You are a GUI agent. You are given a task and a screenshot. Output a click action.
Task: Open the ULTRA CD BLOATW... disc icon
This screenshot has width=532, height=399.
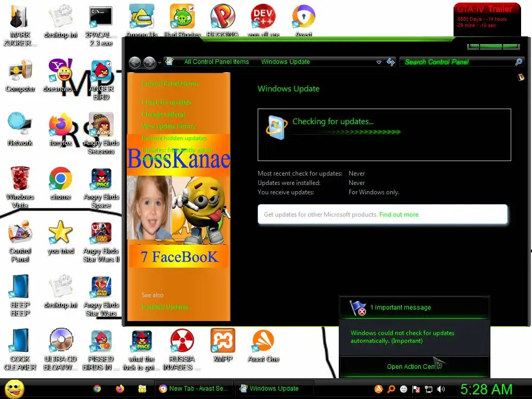(x=60, y=349)
